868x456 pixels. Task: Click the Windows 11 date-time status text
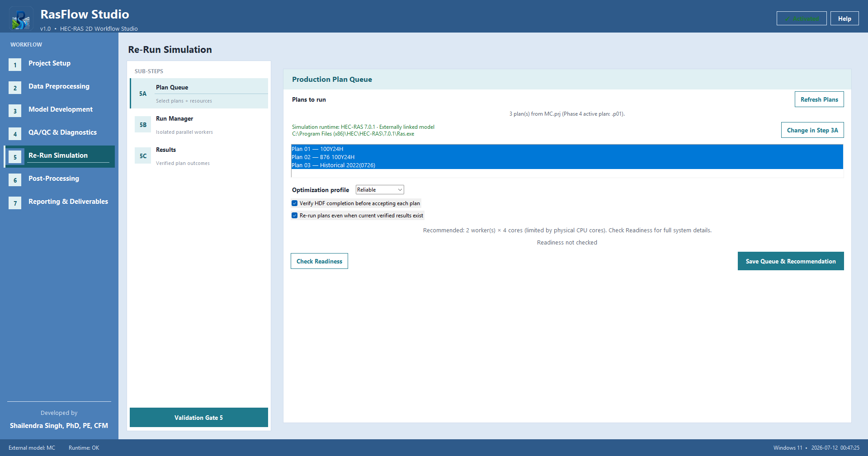click(x=816, y=448)
